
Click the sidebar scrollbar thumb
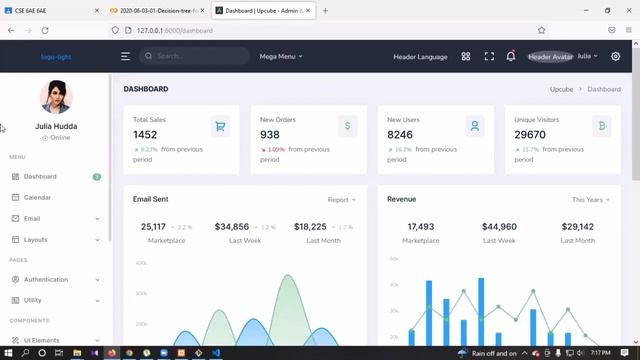(x=110, y=158)
